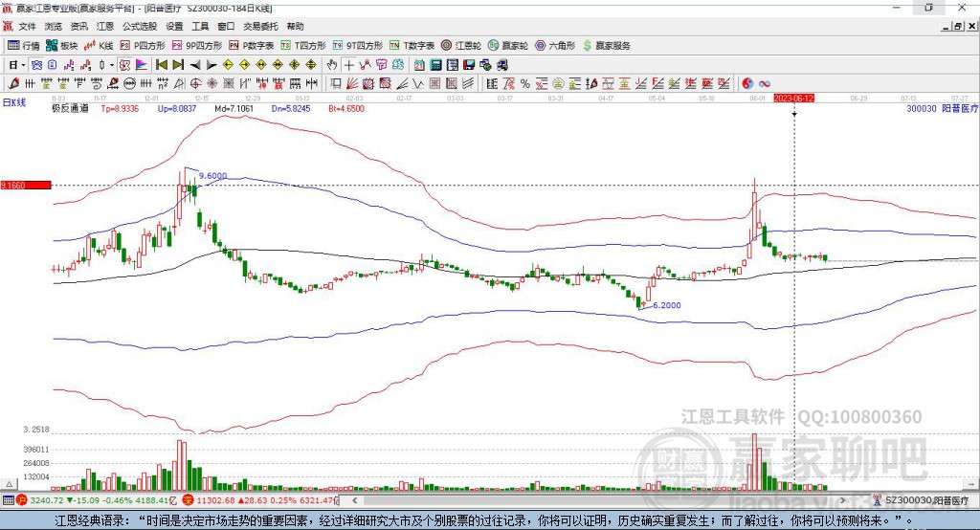Screen dimensions: 980x530
Task: Open the calculator icon
Action: 435,65
